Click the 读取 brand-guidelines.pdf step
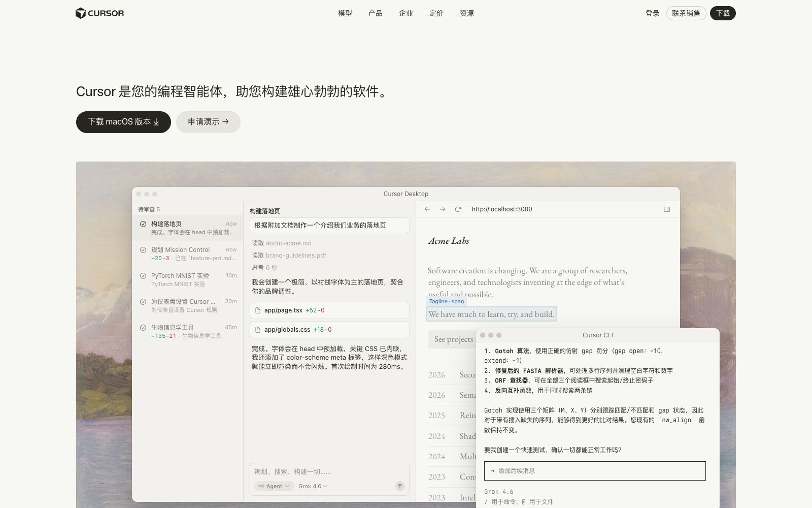This screenshot has width=812, height=508. 289,256
